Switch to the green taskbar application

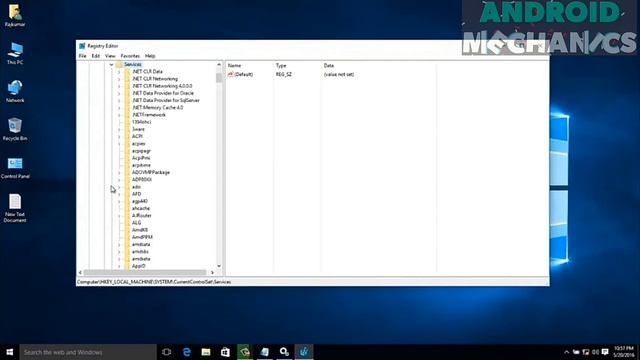[x=245, y=352]
